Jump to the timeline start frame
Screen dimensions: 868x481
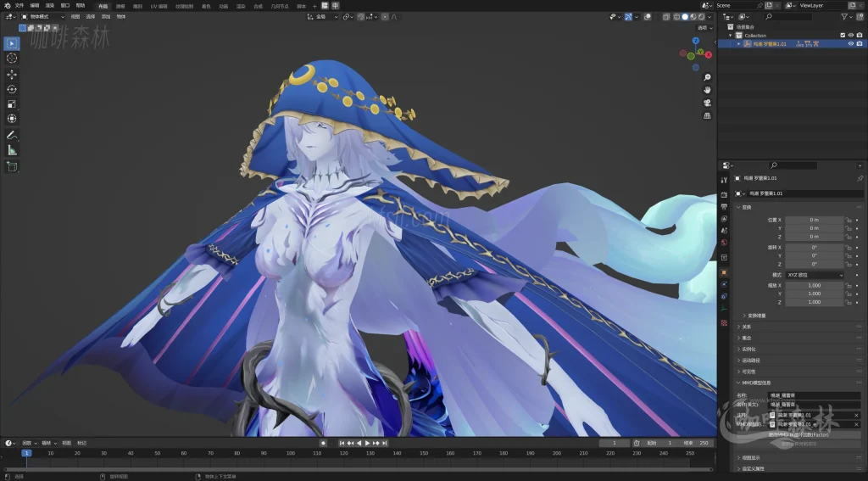[x=342, y=444]
